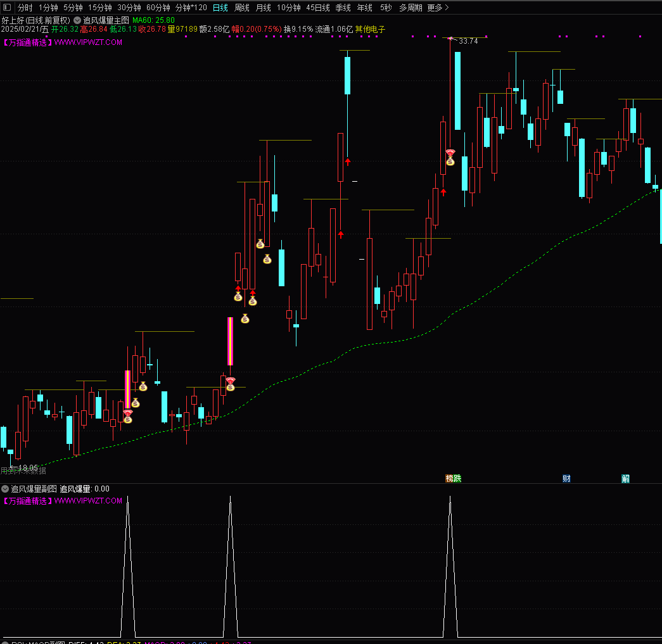Viewport: 662px width, 644px height.
Task: Click the diamond signal icon nearest the 33.74 high
Action: [x=450, y=153]
